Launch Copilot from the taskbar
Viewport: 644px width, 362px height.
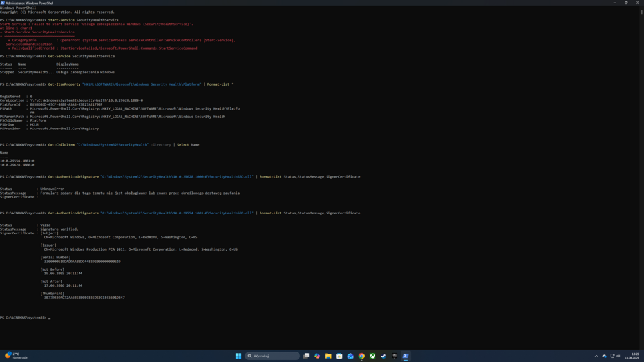317,356
